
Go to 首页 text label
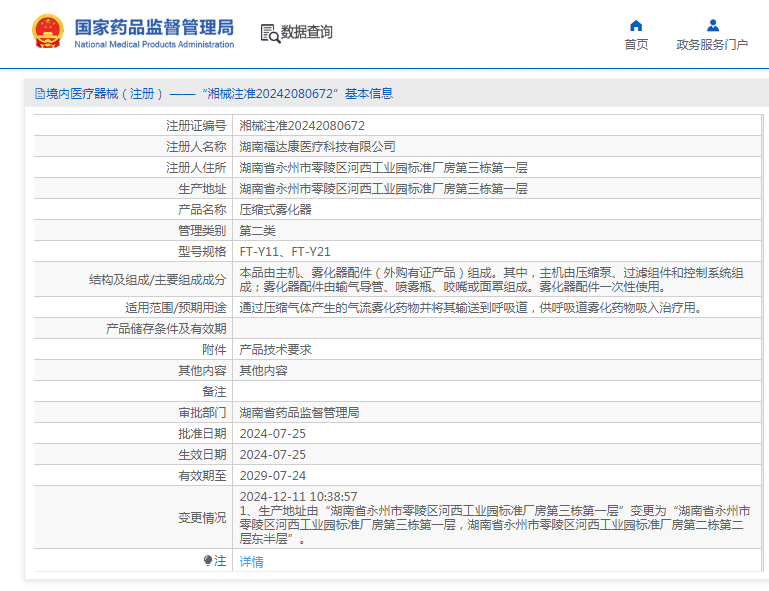coord(636,44)
